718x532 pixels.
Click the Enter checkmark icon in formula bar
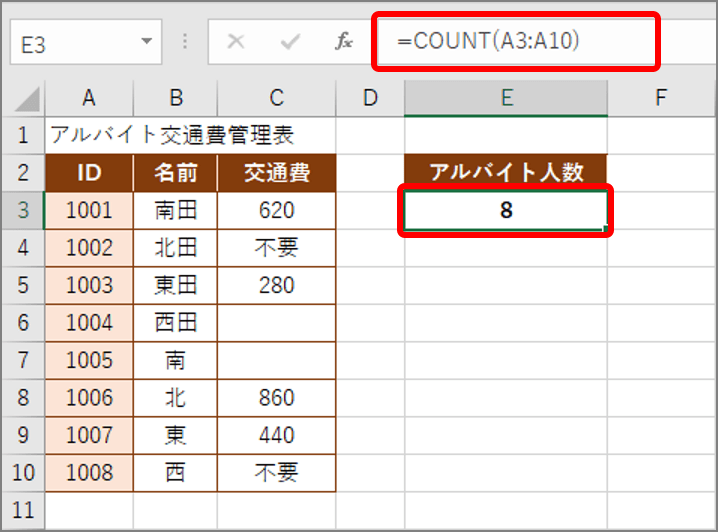tap(290, 42)
